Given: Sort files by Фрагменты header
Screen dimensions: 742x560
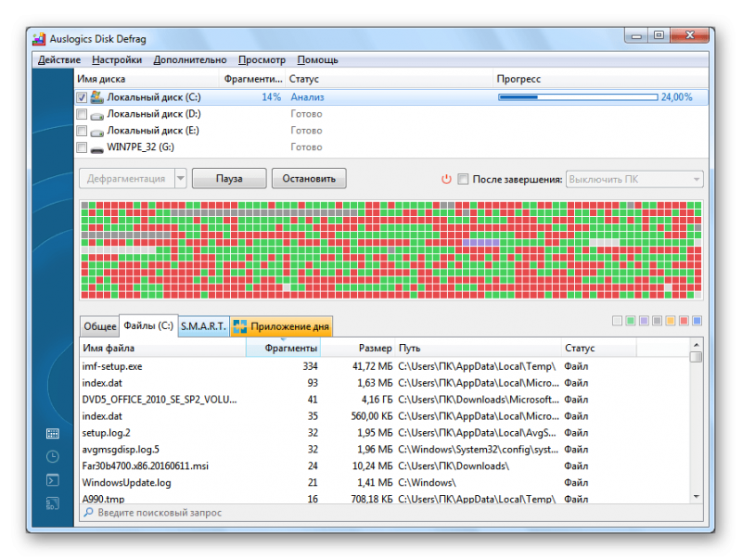Looking at the screenshot, I should (283, 348).
